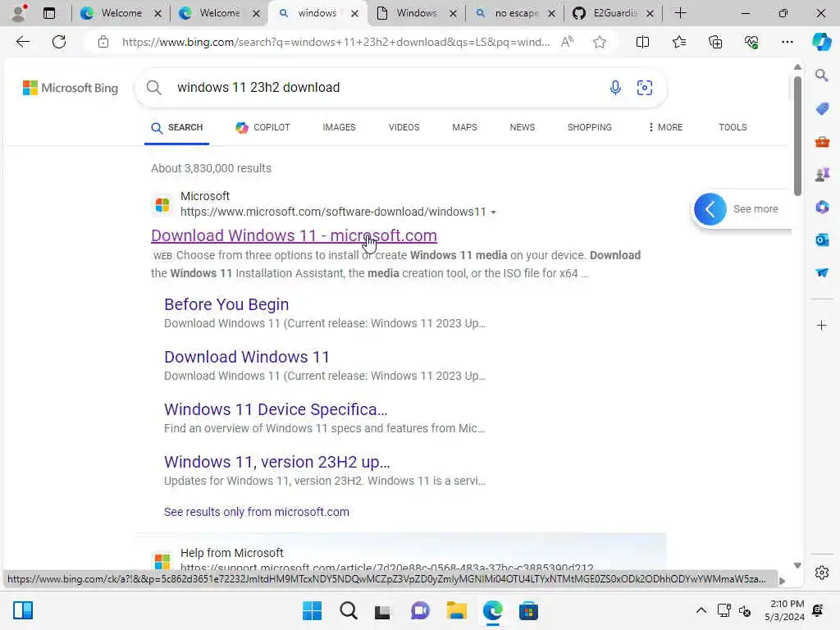
Task: Open Collections icon in toolbar
Action: click(x=715, y=42)
